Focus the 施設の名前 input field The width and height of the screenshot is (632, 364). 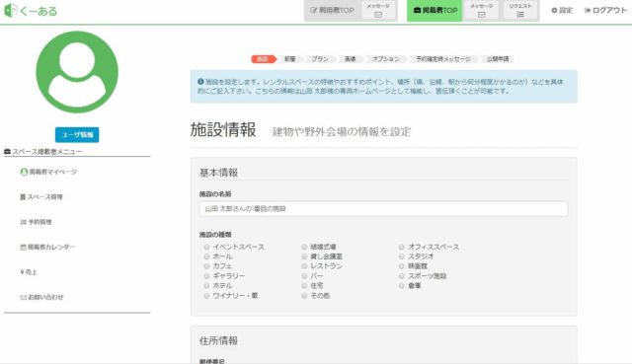(384, 208)
